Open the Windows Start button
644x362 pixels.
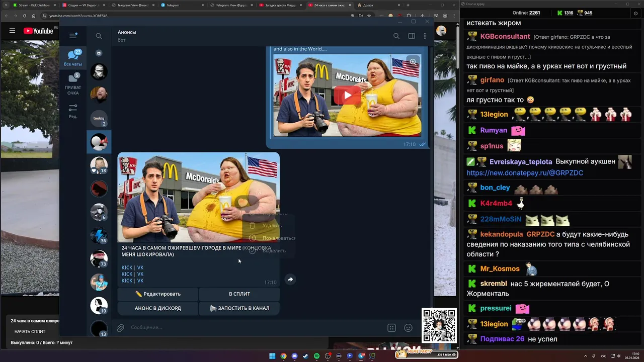[272, 356]
